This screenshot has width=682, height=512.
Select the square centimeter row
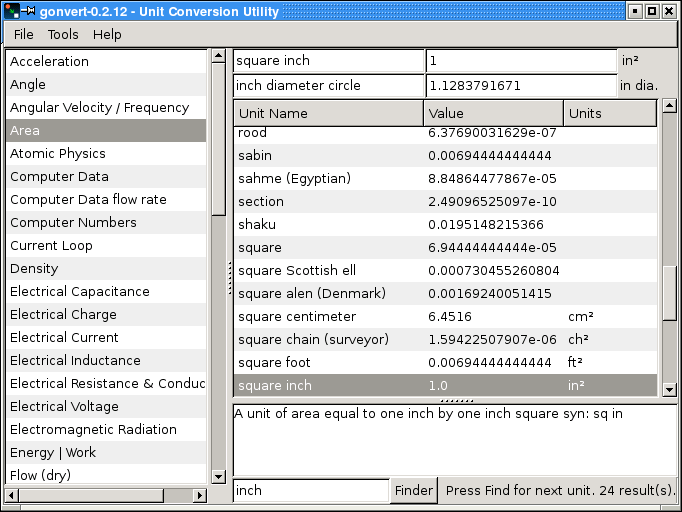(x=445, y=317)
